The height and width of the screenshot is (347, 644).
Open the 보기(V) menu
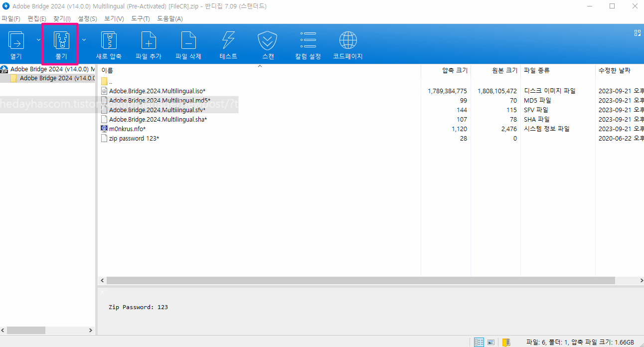pyautogui.click(x=114, y=18)
